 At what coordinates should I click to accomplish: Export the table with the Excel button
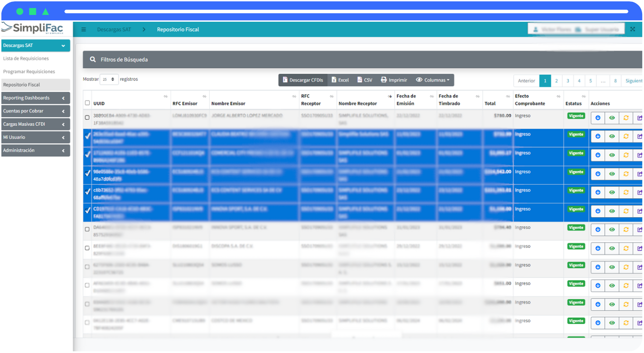[340, 80]
